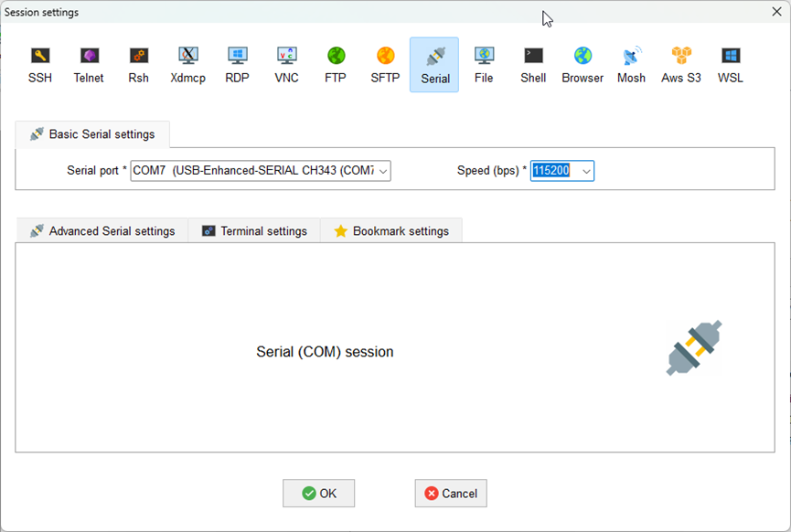Screen dimensions: 791x532
Task: Open the Terminal settings tab
Action: coord(254,231)
